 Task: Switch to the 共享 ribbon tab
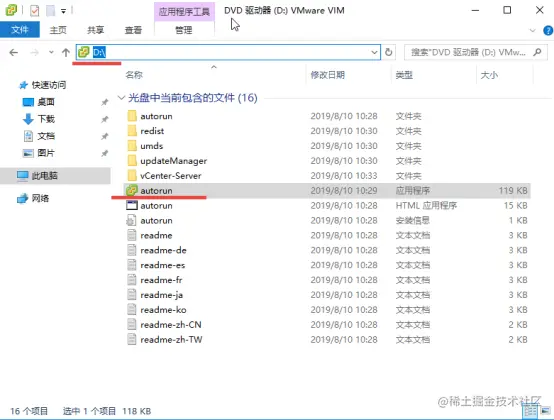96,30
